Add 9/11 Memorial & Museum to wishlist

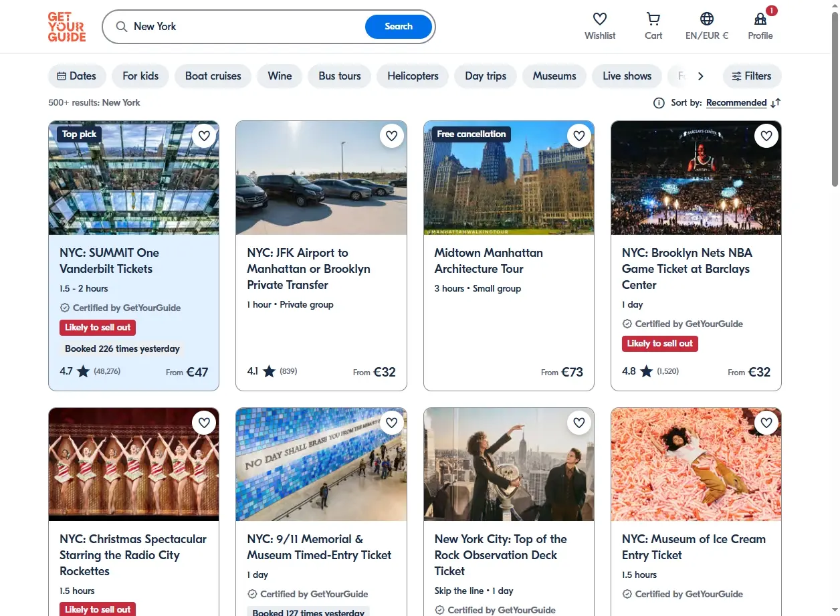[x=392, y=423]
